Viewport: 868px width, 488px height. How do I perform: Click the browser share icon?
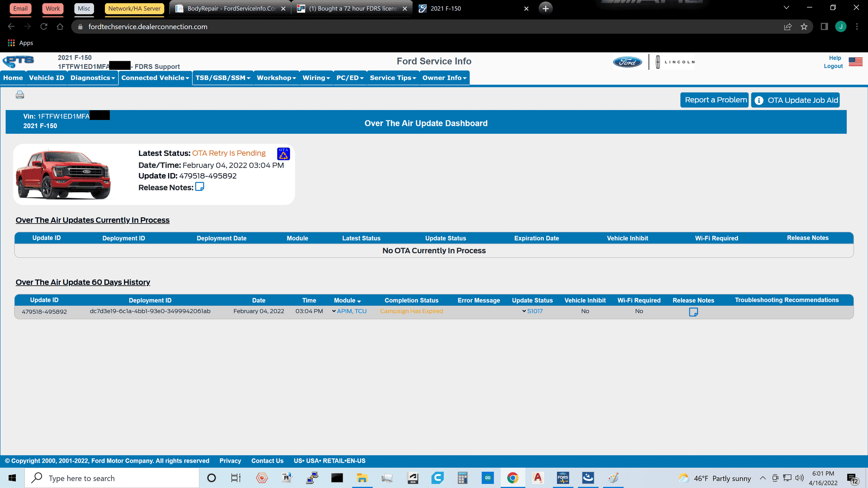tap(788, 27)
